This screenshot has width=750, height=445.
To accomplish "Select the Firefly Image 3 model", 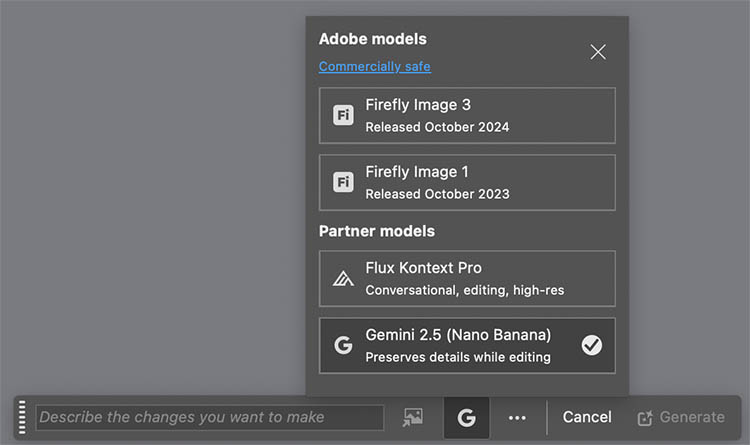I will pyautogui.click(x=467, y=115).
